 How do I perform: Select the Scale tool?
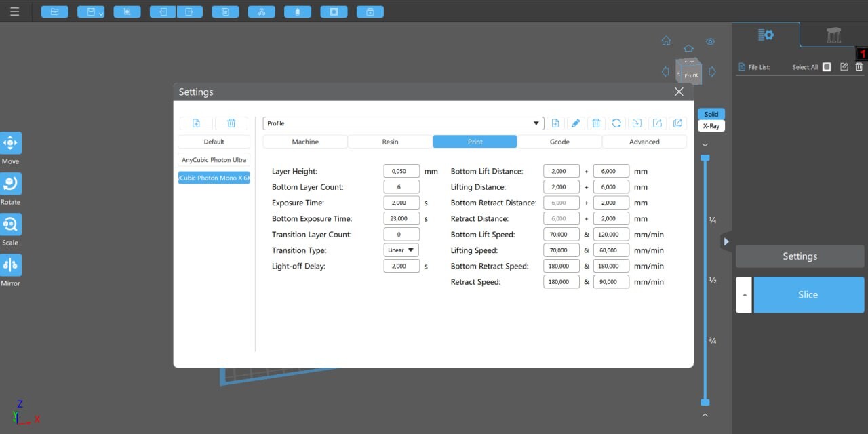[x=11, y=224]
